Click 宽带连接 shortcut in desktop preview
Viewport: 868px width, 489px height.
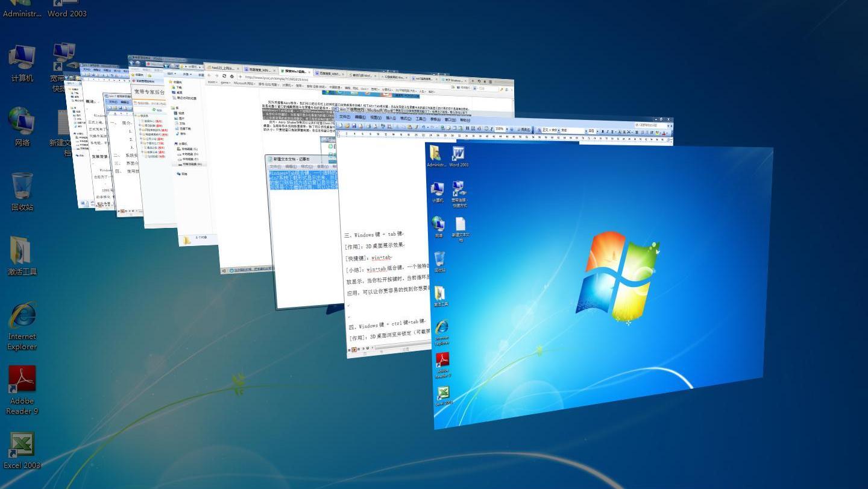(x=460, y=195)
